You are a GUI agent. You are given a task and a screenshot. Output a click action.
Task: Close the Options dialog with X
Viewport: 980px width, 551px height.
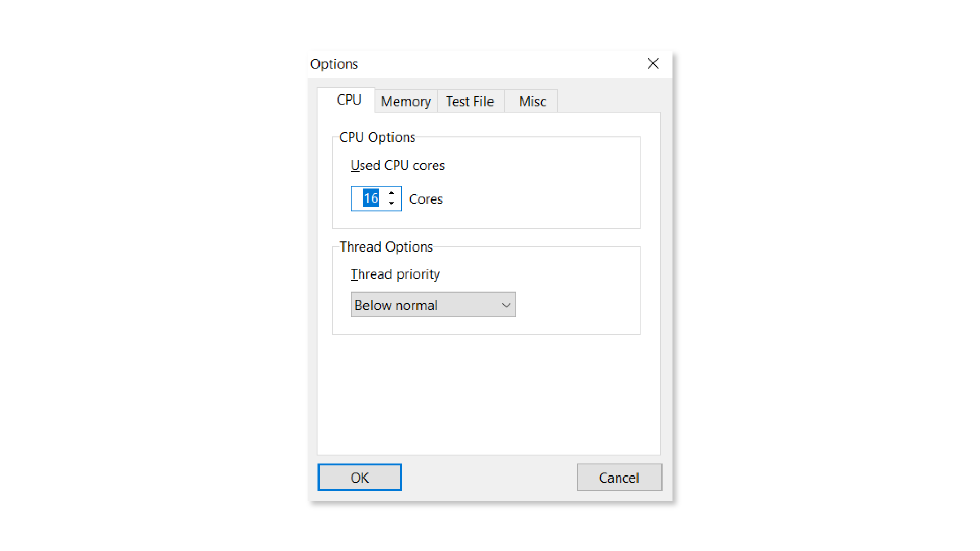(653, 64)
